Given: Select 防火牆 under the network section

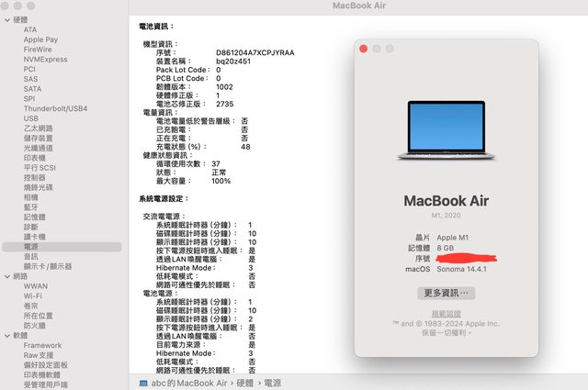Looking at the screenshot, I should point(35,326).
